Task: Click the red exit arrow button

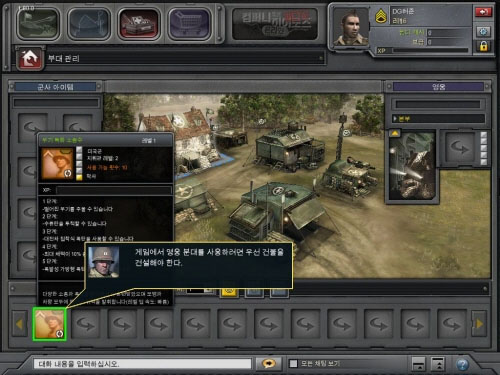Action: coord(483,12)
